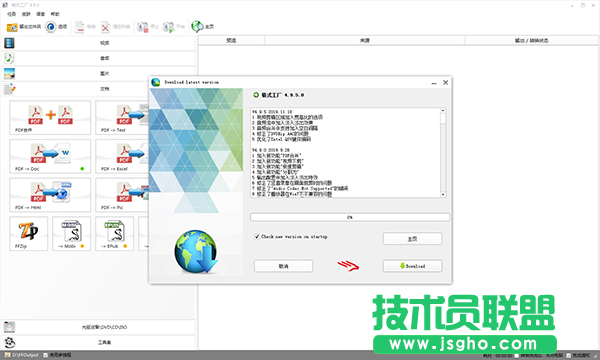Click the 预览 preview column header
The image size is (600, 360).
click(x=231, y=40)
